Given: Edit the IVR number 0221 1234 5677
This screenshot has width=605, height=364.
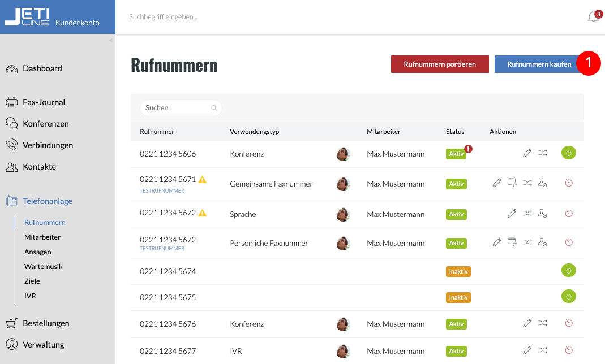Looking at the screenshot, I should pyautogui.click(x=527, y=350).
